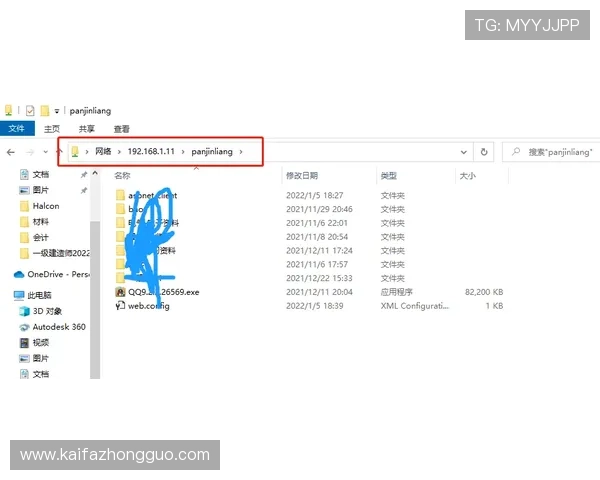Image resolution: width=600 pixels, height=480 pixels.
Task: Open the recent locations dropdown arrow
Action: (x=46, y=152)
